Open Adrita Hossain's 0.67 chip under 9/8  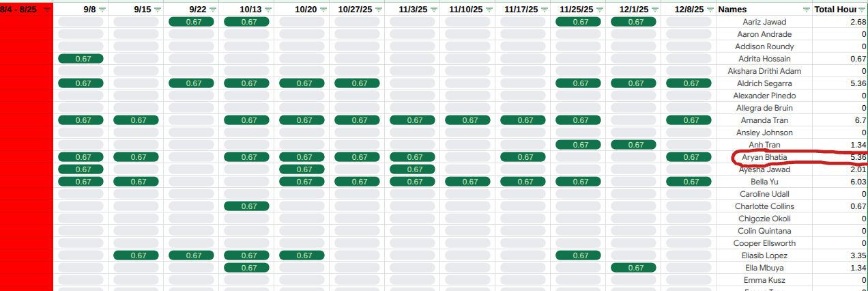[81, 59]
